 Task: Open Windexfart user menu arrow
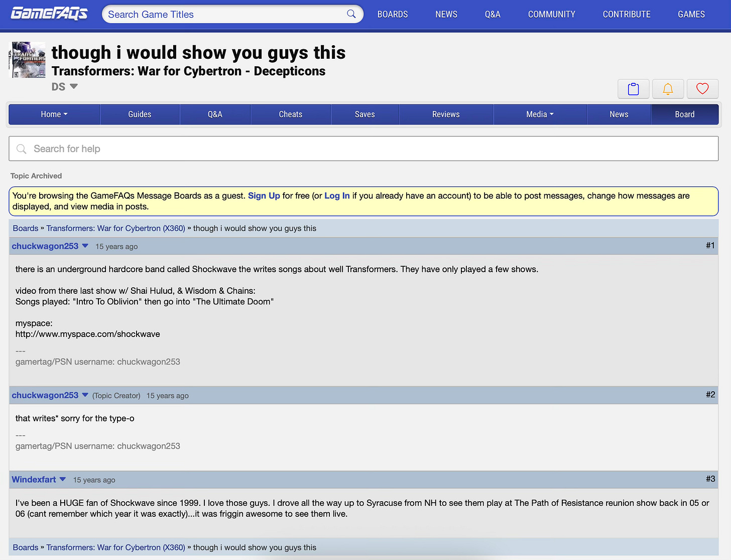[63, 479]
